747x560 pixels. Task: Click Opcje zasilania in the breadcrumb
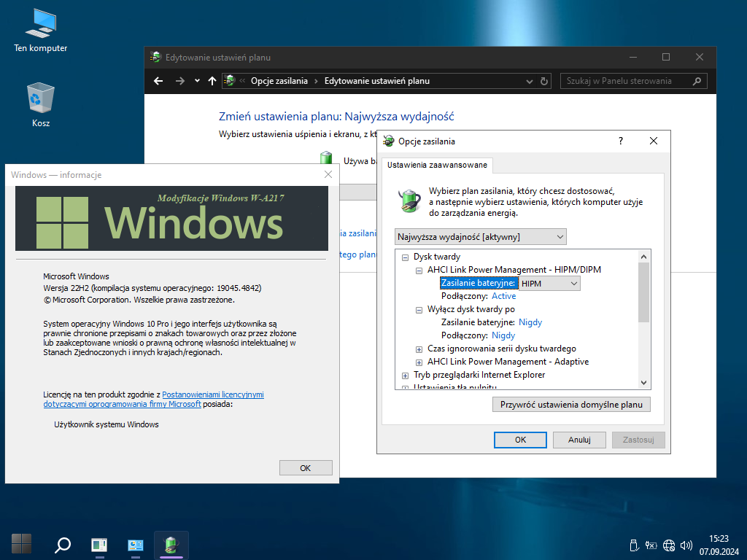coord(279,81)
